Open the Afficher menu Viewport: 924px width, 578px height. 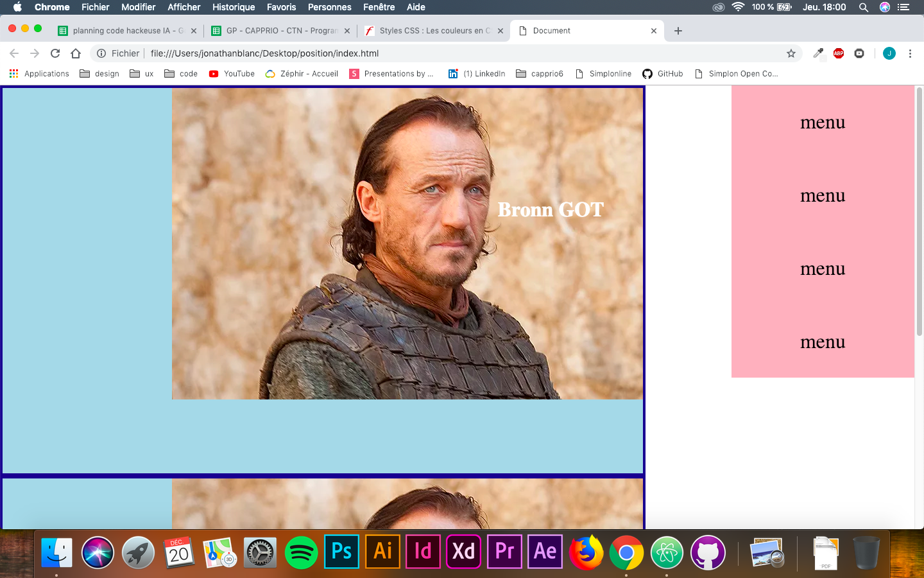pyautogui.click(x=184, y=7)
